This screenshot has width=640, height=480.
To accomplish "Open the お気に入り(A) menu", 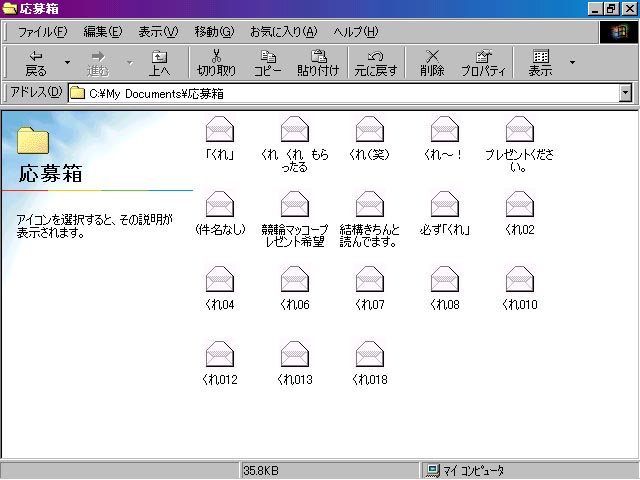I will [x=282, y=32].
